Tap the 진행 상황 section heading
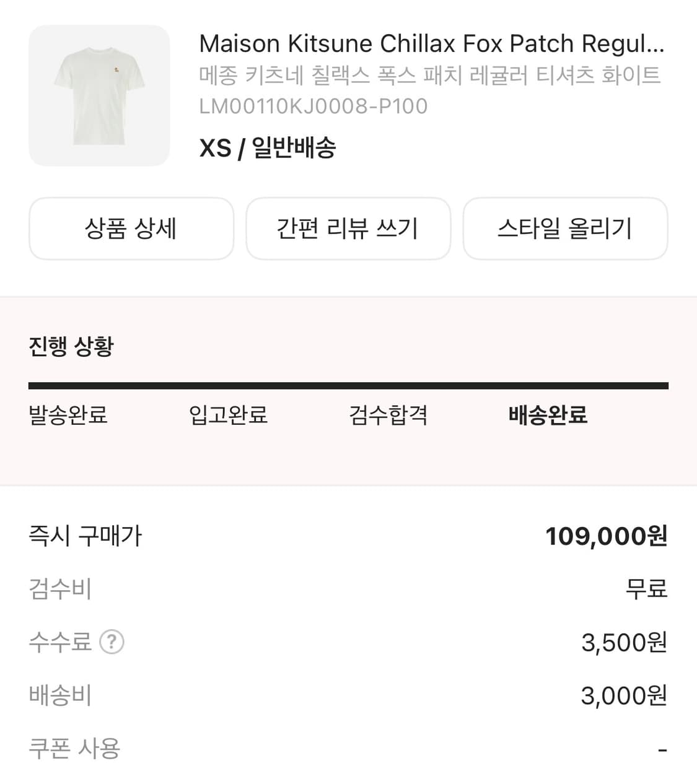697x784 pixels. (71, 346)
